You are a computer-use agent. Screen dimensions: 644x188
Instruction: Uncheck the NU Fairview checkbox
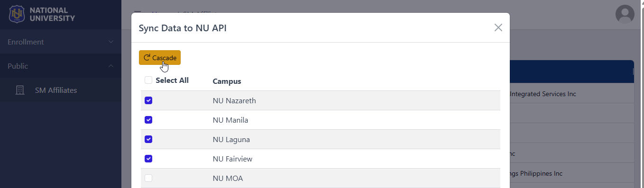(148, 159)
